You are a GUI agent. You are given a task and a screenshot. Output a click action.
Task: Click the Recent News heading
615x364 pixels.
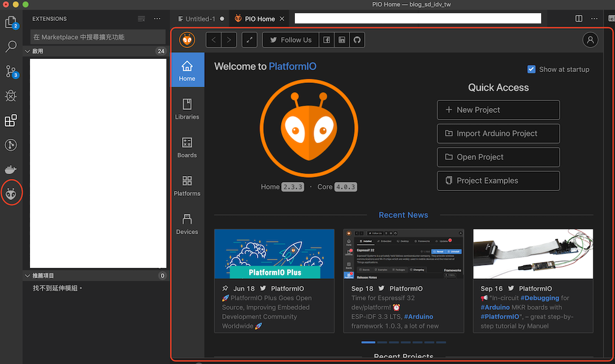pos(403,215)
